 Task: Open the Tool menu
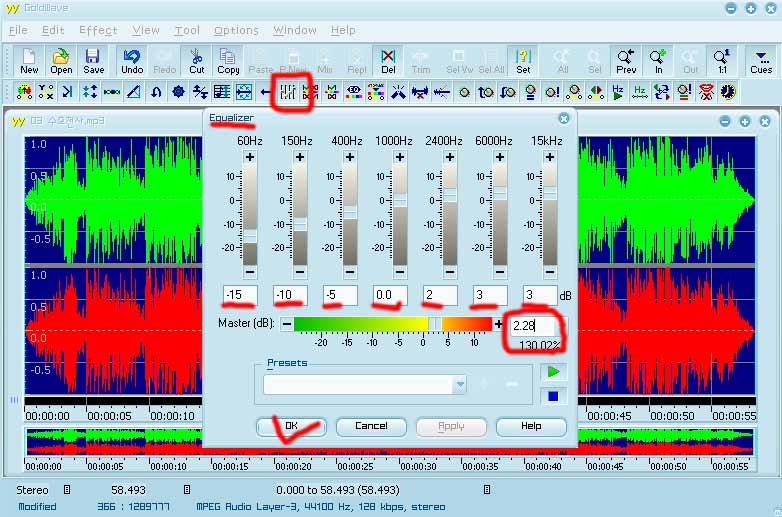click(187, 30)
